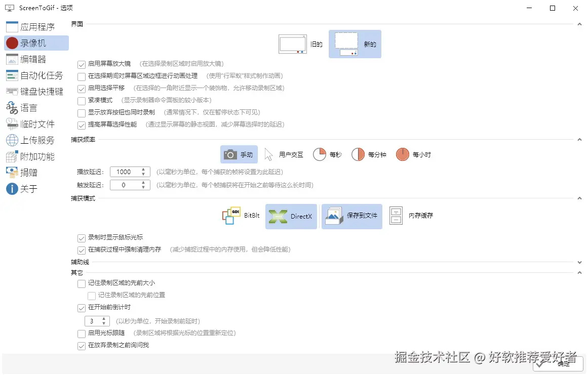Select the 用户交互 cursor icon
Viewport: 588px width, 375px height.
point(268,154)
